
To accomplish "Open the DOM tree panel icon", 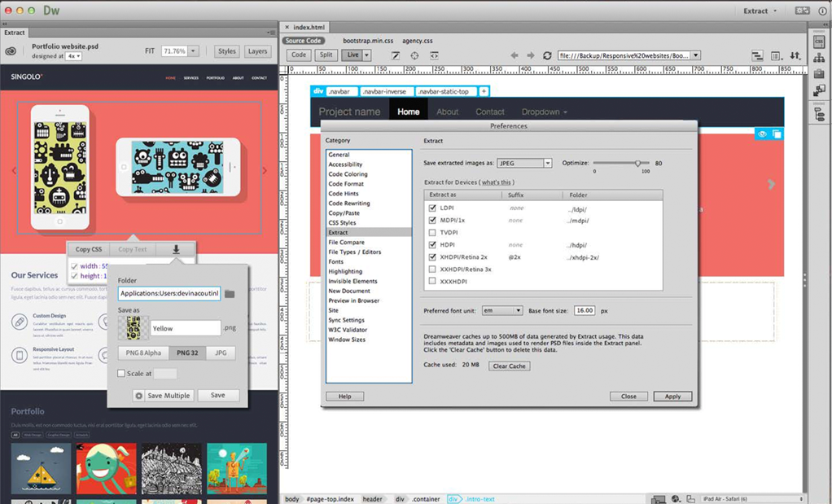I will pos(819,113).
